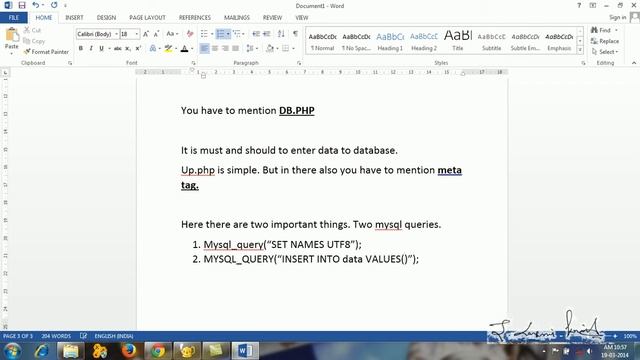Click the 204 WORDS count in status bar
Viewport: 640px width, 360px height.
pyautogui.click(x=56, y=336)
